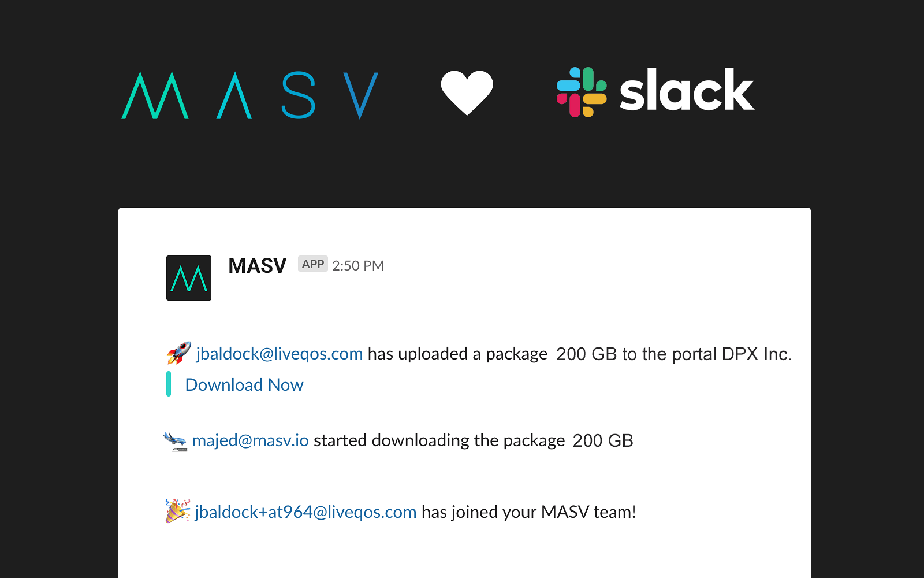Click the 'has joined your MASV team!' text
The image size is (924, 578).
click(x=529, y=512)
